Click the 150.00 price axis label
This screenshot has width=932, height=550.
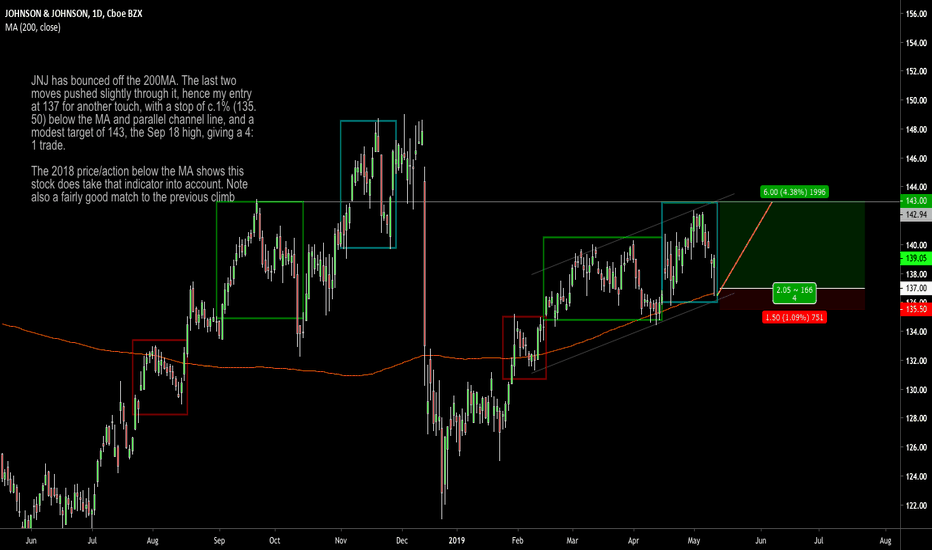tap(916, 100)
